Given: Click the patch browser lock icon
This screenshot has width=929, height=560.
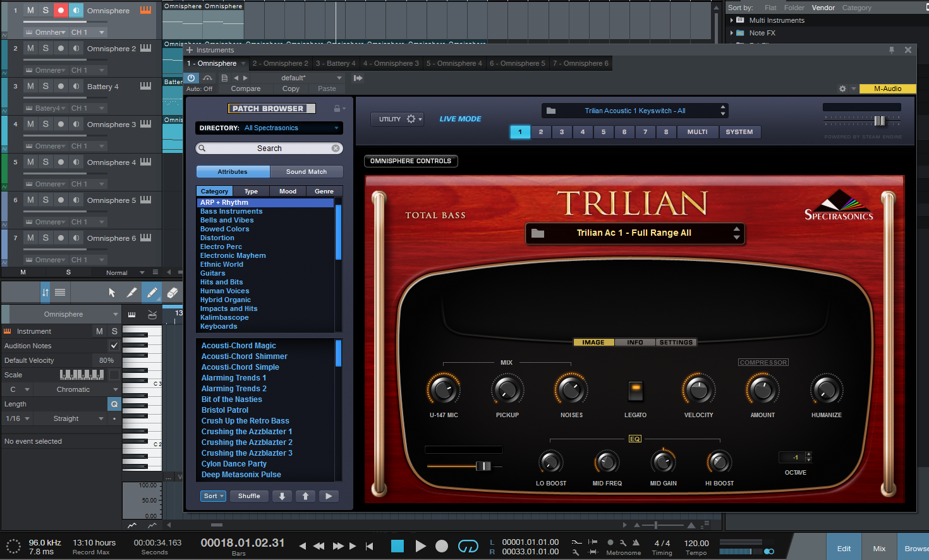Looking at the screenshot, I should [337, 109].
